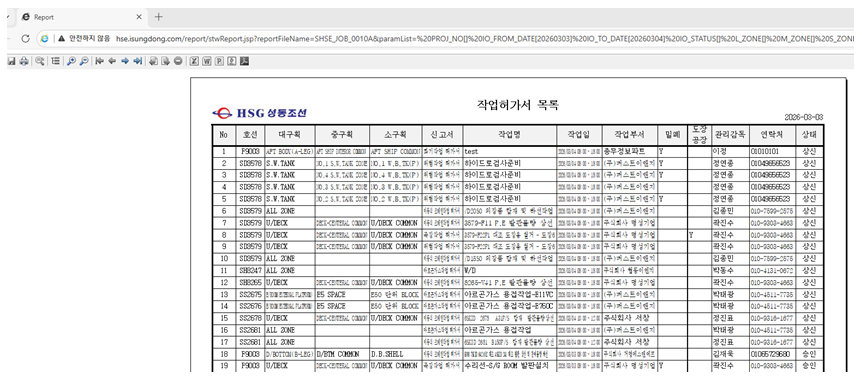The height and width of the screenshot is (389, 862).
Task: Select job 아르곤가스 용접작업-E11VC
Action: tap(510, 294)
